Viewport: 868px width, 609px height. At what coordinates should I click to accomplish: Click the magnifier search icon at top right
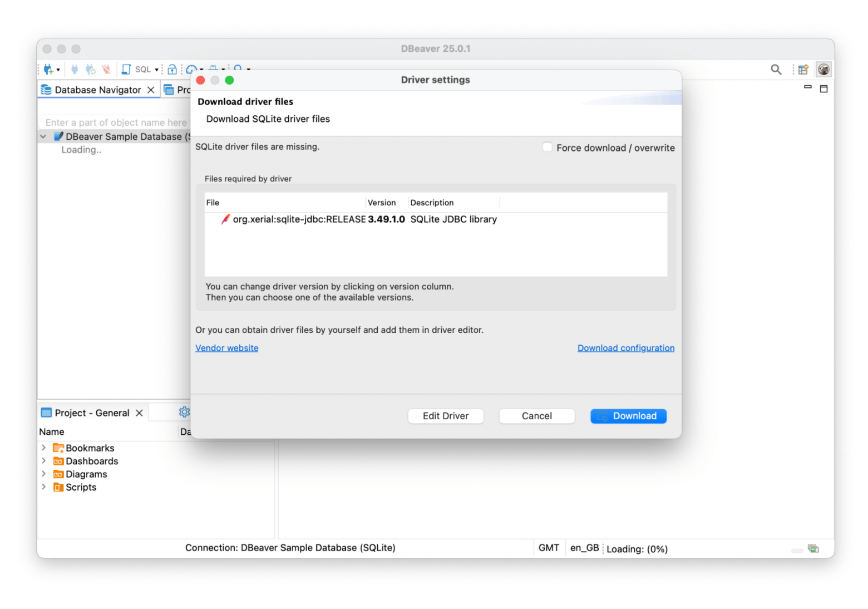pyautogui.click(x=776, y=70)
